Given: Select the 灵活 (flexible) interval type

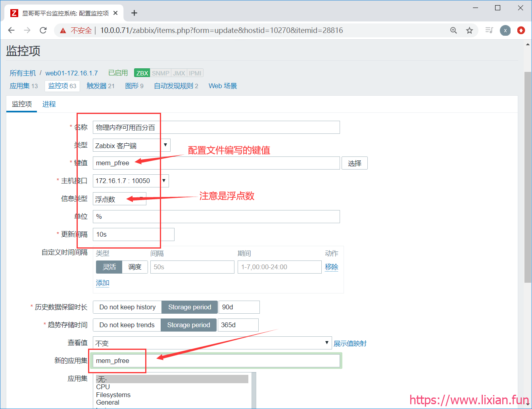Looking at the screenshot, I should pos(109,267).
